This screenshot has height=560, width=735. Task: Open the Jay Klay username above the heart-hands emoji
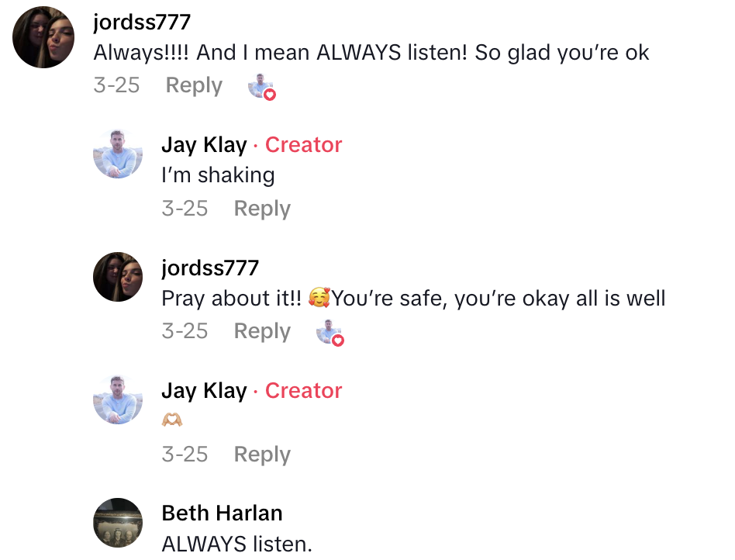tap(204, 391)
